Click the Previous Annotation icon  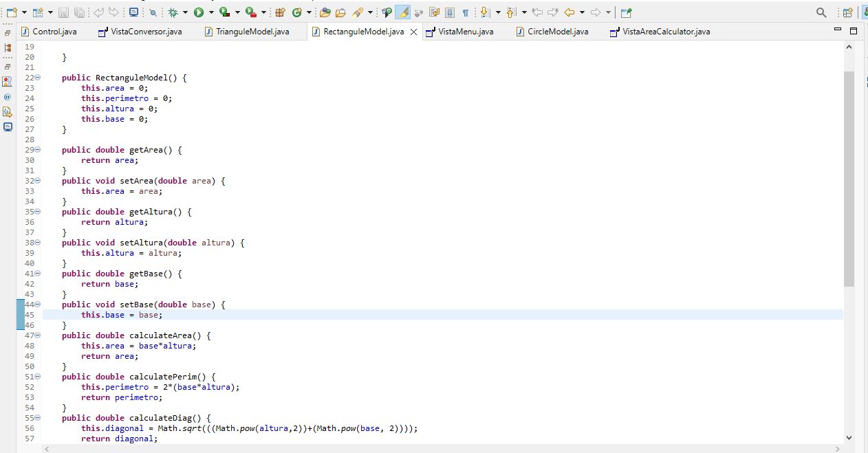(x=511, y=12)
